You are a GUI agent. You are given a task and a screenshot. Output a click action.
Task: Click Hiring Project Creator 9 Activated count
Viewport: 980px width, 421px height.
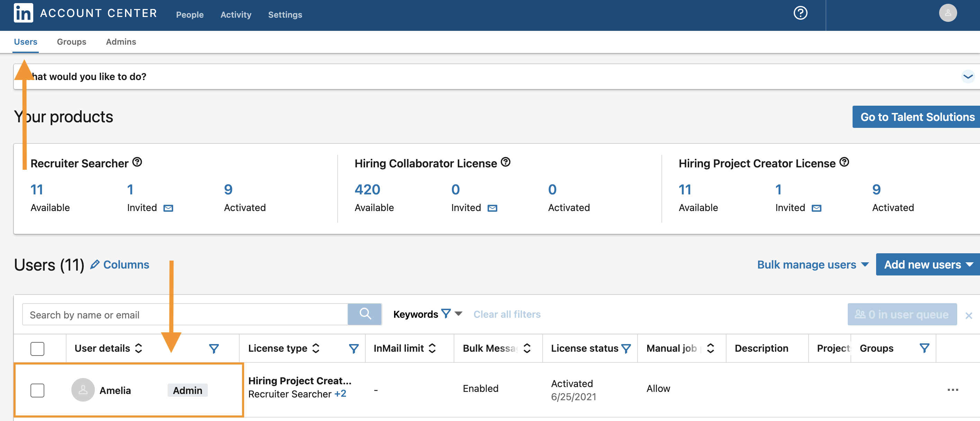[876, 189]
